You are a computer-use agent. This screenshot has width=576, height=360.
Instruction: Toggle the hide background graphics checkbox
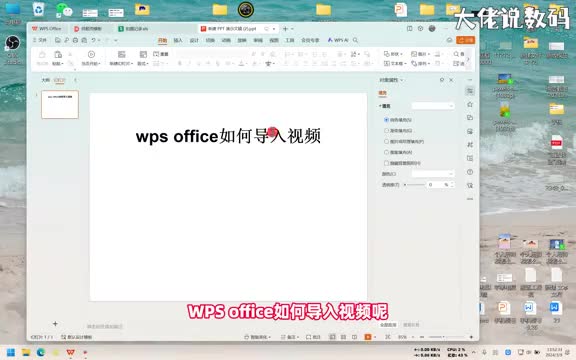(386, 163)
